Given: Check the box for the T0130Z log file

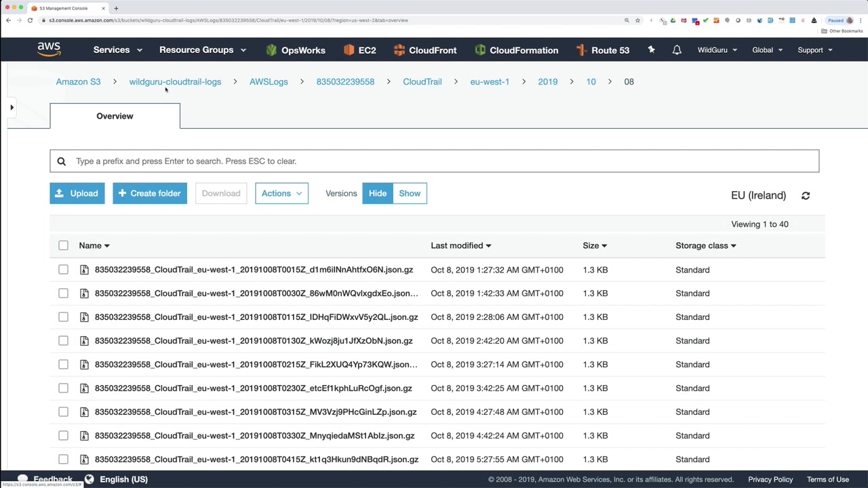Looking at the screenshot, I should (x=63, y=341).
